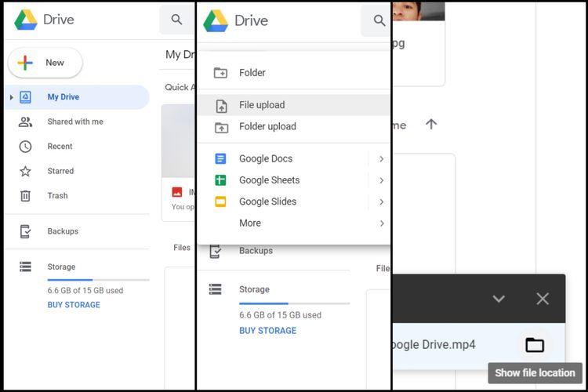Close the upload panel with X
Image resolution: width=588 pixels, height=392 pixels.
pyautogui.click(x=543, y=299)
